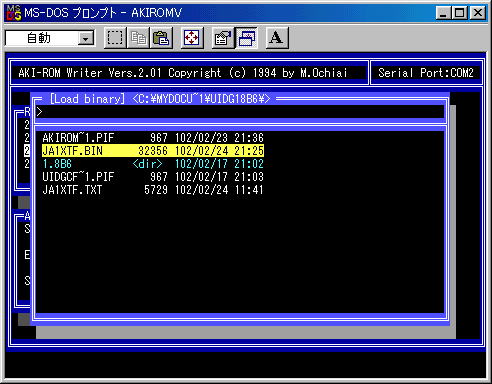492x384 pixels.
Task: Open the MS-DOS system menu icon
Action: pos(14,13)
